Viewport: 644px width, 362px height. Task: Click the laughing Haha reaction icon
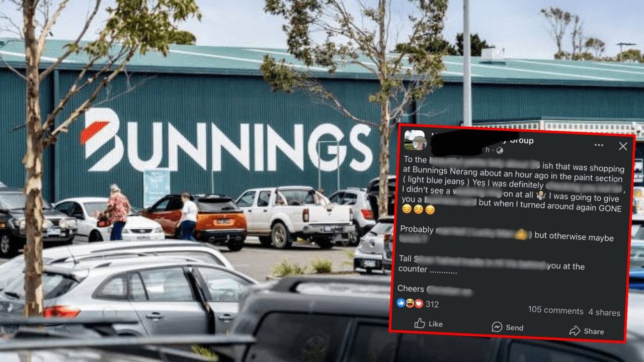(410, 303)
